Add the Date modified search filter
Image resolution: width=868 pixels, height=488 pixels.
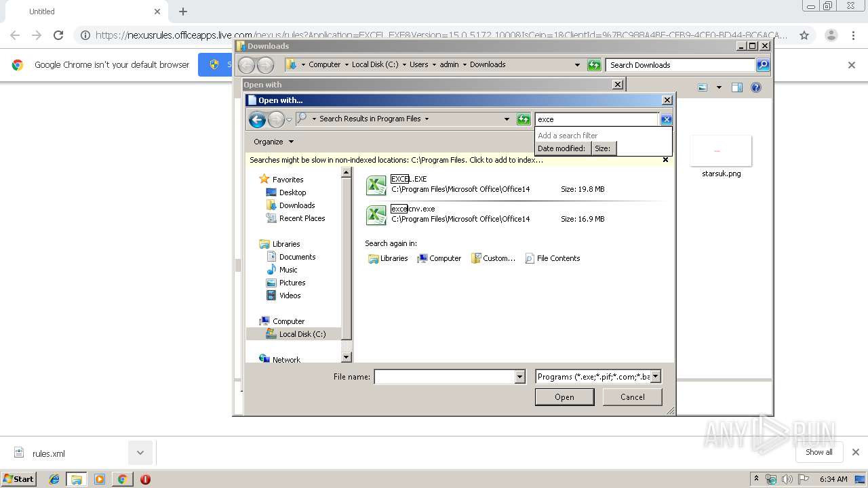tap(561, 148)
